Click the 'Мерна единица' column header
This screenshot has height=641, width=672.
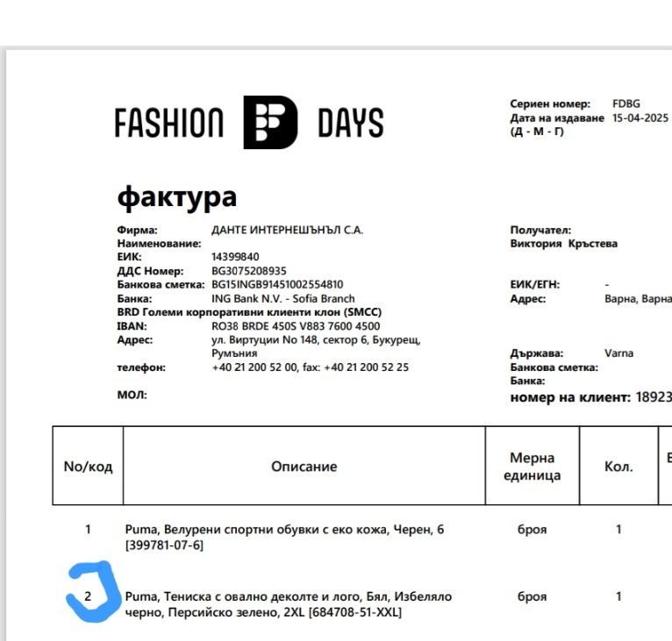[x=533, y=467]
